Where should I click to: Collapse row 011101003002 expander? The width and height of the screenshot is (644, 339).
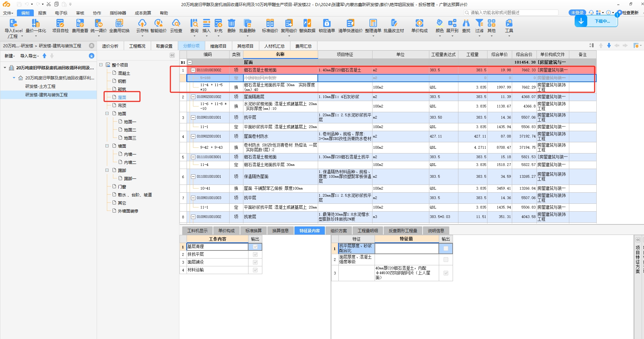(x=193, y=70)
